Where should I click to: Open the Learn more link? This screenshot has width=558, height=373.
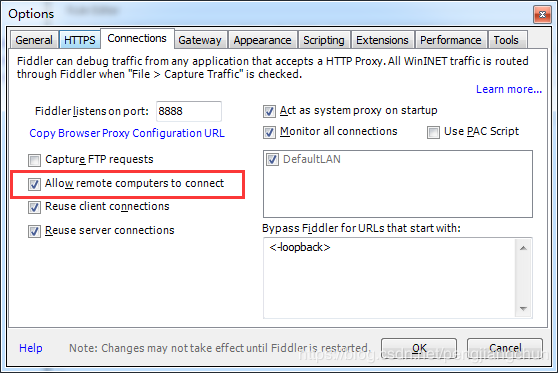[509, 89]
